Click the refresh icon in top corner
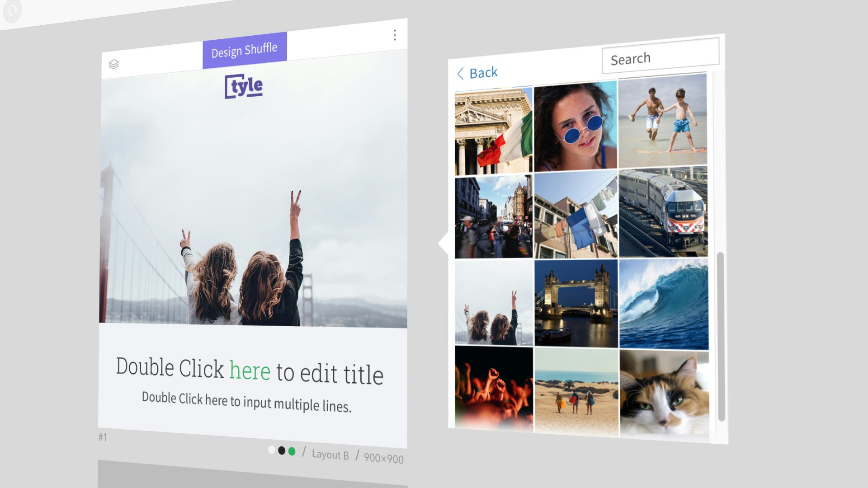 coord(12,10)
